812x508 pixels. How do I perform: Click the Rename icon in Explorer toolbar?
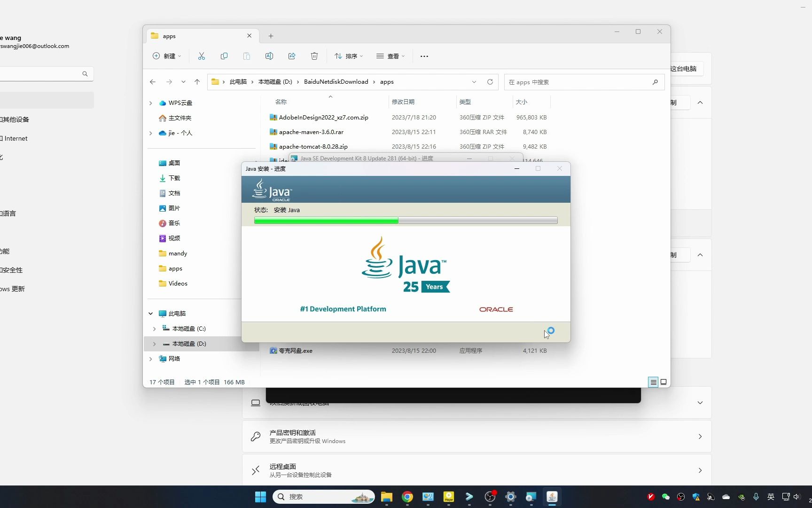tap(269, 56)
